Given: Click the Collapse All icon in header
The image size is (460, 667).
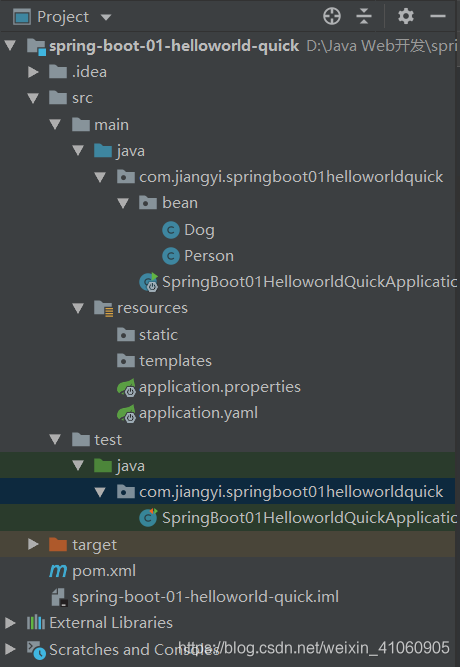Looking at the screenshot, I should click(364, 17).
